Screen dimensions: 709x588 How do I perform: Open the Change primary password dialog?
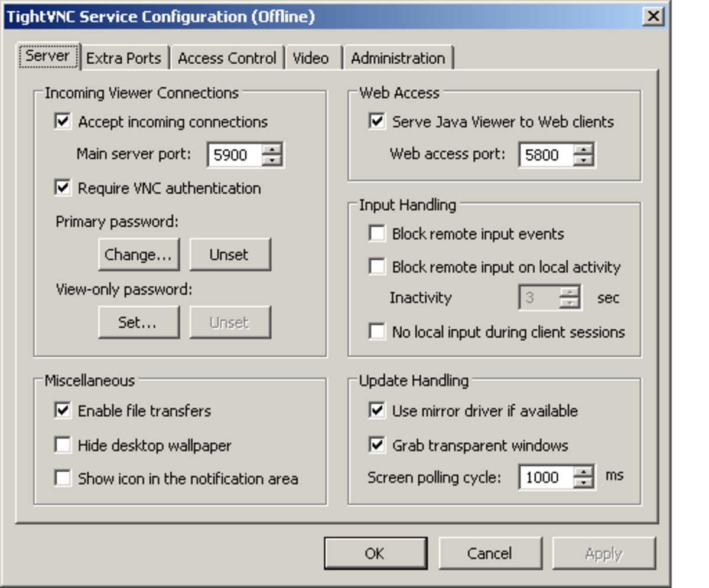coord(138,254)
